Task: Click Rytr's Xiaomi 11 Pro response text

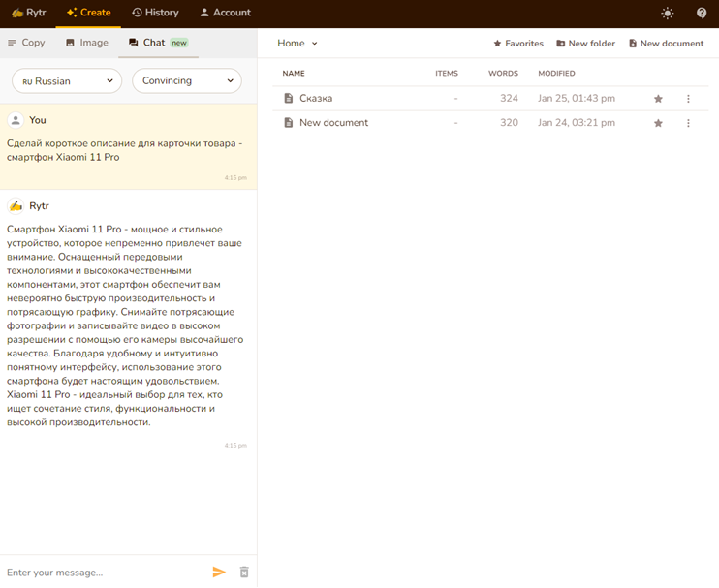Action: click(x=125, y=325)
